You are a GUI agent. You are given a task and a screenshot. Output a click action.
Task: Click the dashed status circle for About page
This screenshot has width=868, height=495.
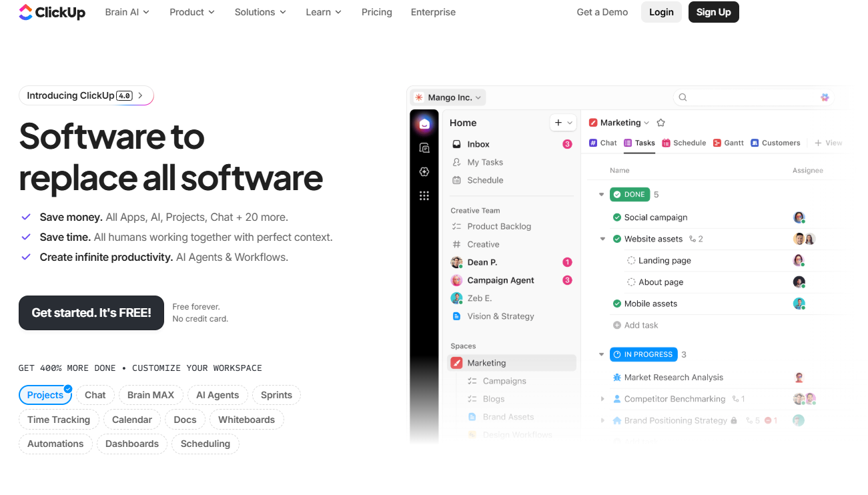631,282
